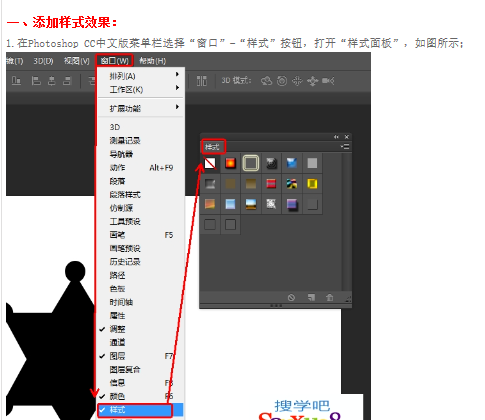Apply the white speckled pattern style swatch

(271, 204)
